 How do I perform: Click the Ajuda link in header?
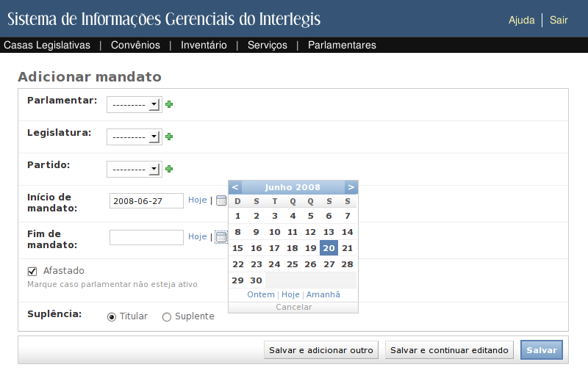tap(521, 20)
